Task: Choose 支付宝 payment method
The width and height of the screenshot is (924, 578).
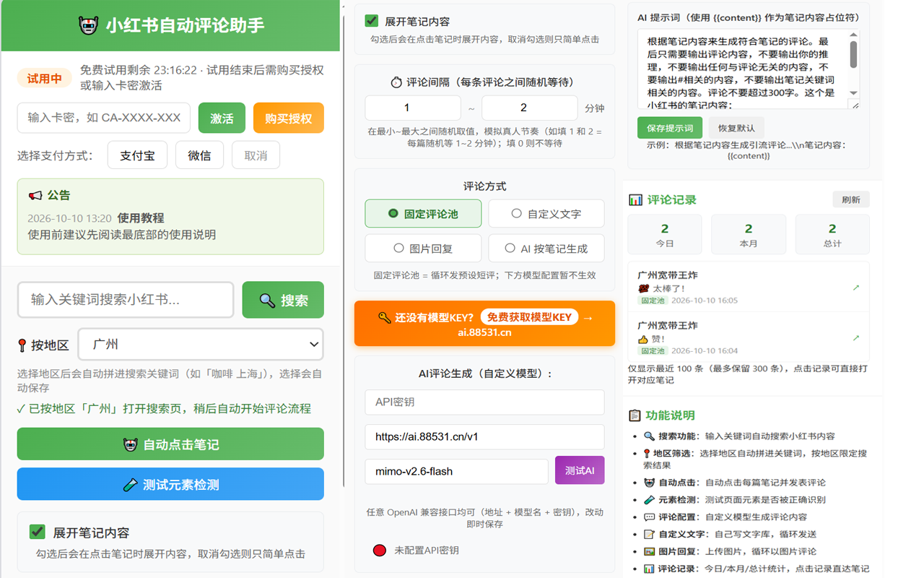Action: point(137,155)
